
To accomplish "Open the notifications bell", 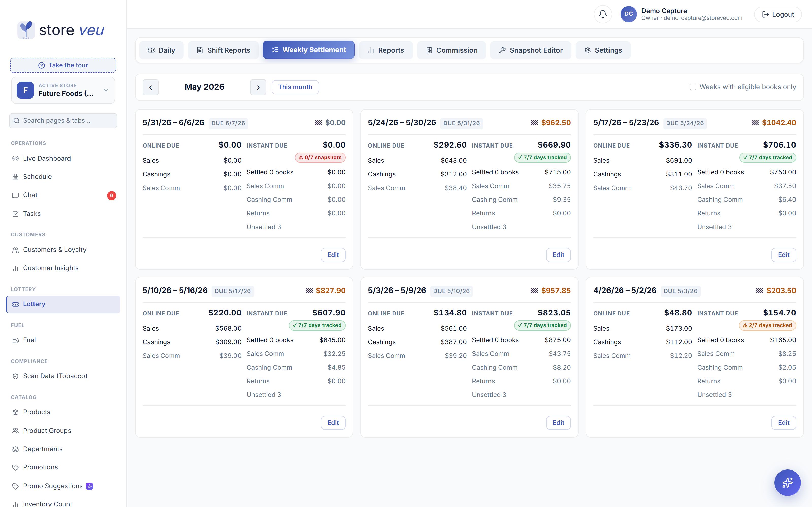I will pos(603,14).
